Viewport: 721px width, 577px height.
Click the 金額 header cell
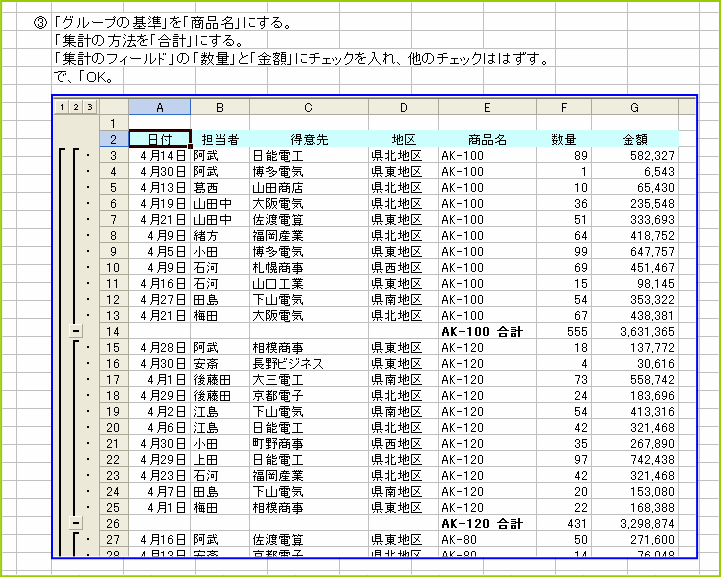tap(635, 139)
